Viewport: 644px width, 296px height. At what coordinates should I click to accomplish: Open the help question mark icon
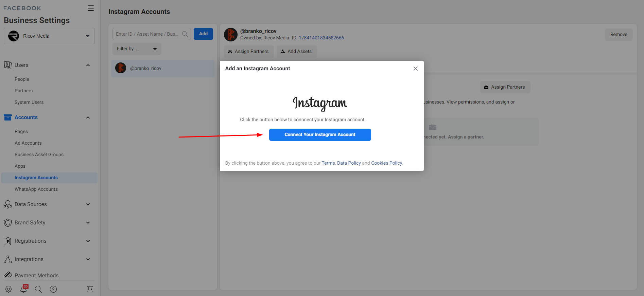[x=53, y=289]
